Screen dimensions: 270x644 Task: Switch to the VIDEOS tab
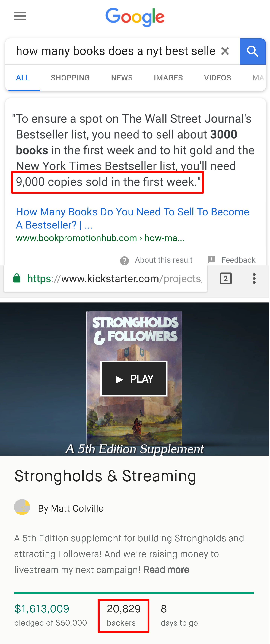218,78
